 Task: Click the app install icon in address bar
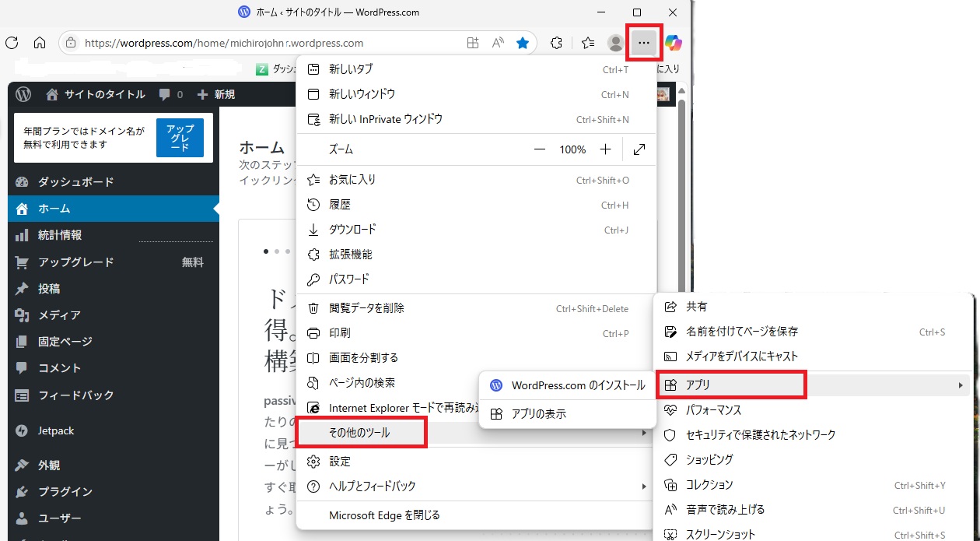473,43
